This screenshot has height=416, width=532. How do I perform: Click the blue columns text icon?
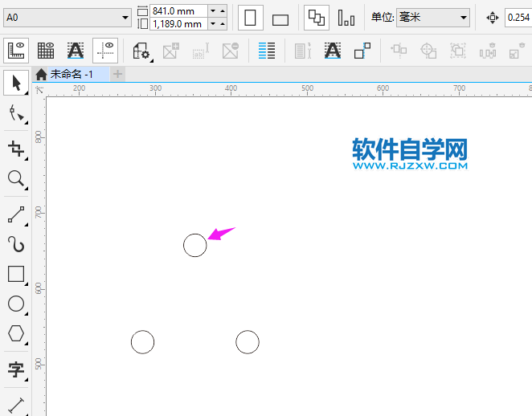click(x=267, y=51)
